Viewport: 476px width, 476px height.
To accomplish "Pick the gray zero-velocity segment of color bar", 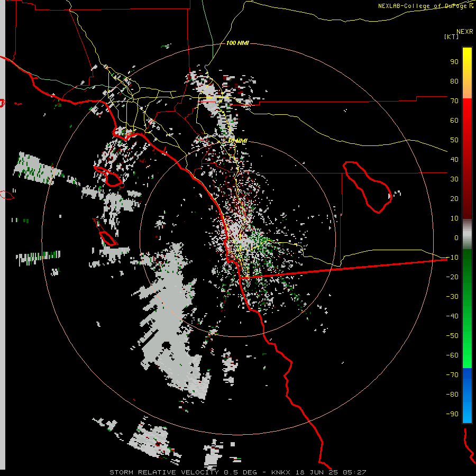I will click(x=467, y=234).
